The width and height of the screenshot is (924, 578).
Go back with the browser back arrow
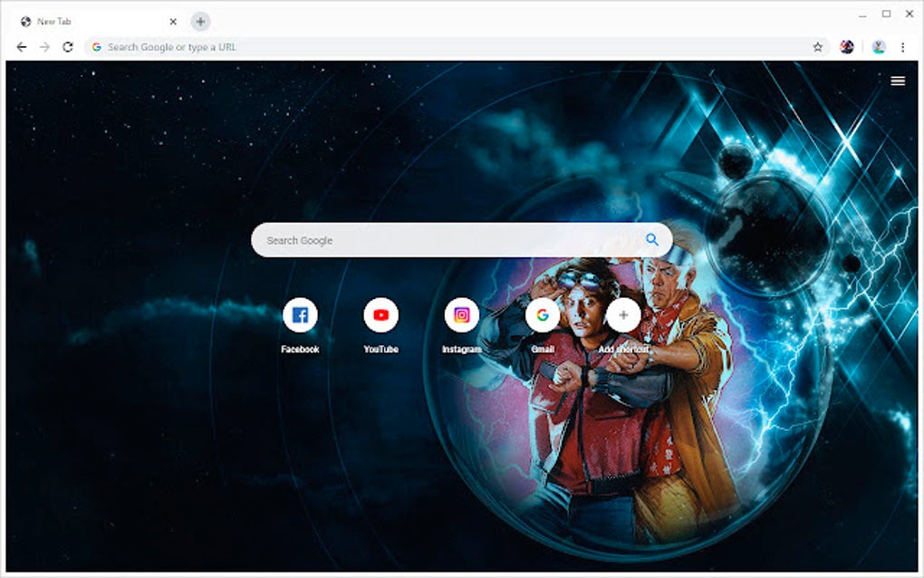pos(21,47)
